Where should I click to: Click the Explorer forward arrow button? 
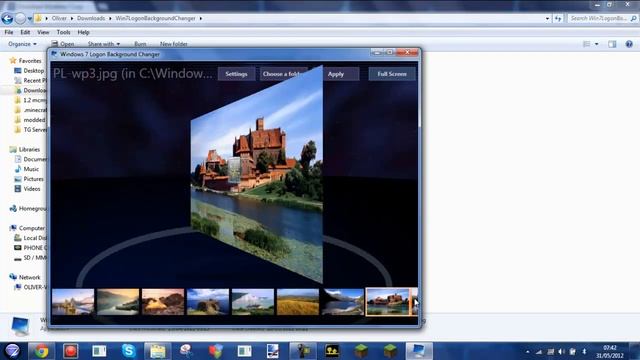coord(20,18)
